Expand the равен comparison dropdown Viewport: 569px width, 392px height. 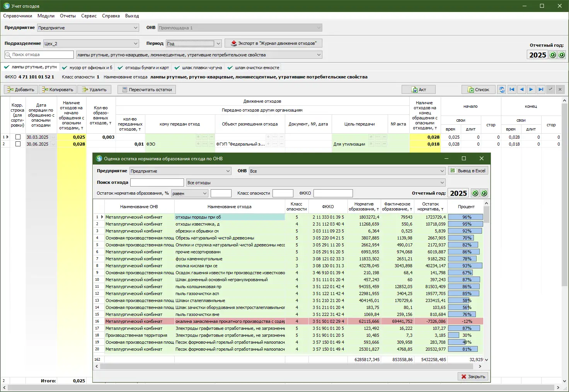pyautogui.click(x=205, y=193)
